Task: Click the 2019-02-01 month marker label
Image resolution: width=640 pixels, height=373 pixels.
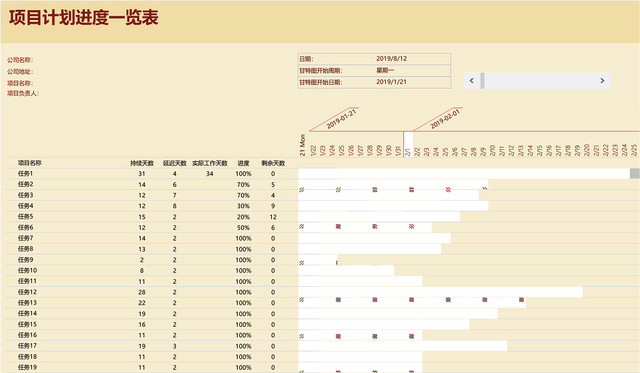Action: (445, 119)
